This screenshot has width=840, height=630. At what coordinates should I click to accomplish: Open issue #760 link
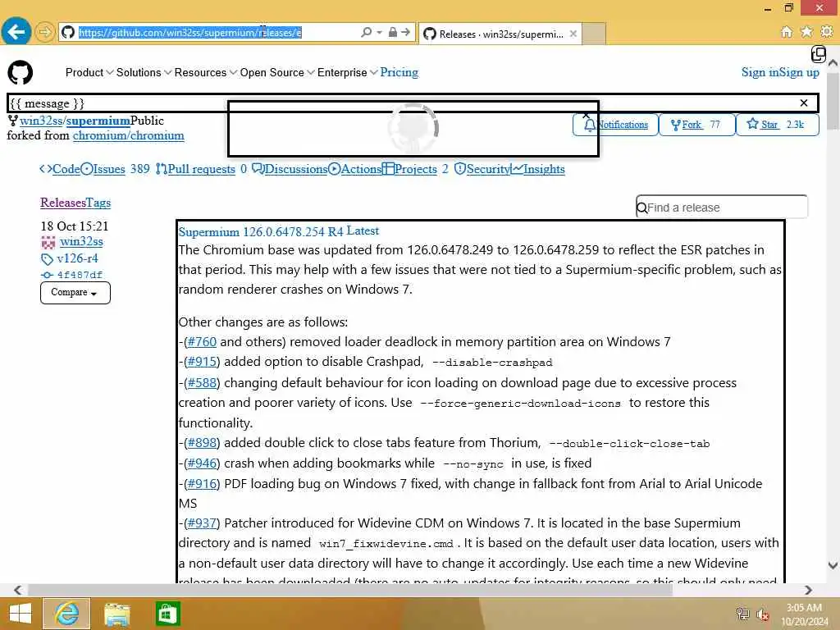coord(202,342)
